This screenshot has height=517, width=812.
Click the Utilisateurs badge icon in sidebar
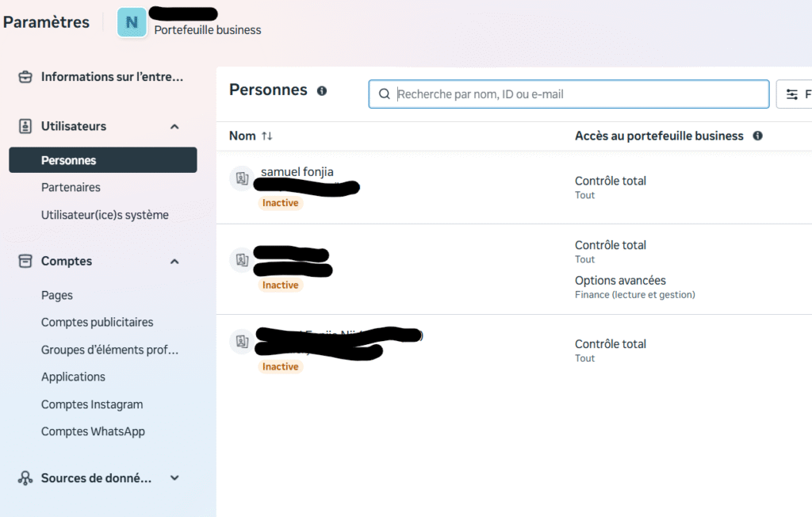(x=25, y=126)
